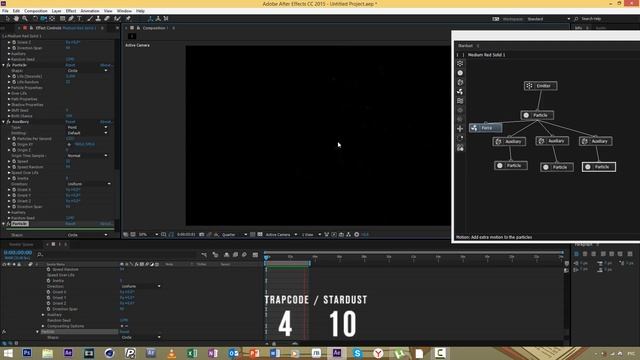Toggle stopwatch for Speed Random in timeline
The image size is (640, 360).
[49, 269]
